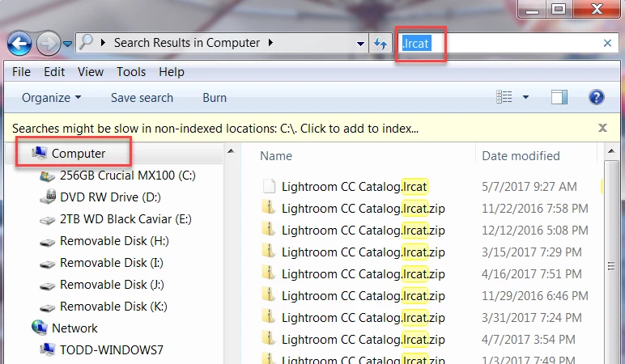The image size is (625, 364).
Task: Click the DVD RW drive icon
Action: [48, 197]
